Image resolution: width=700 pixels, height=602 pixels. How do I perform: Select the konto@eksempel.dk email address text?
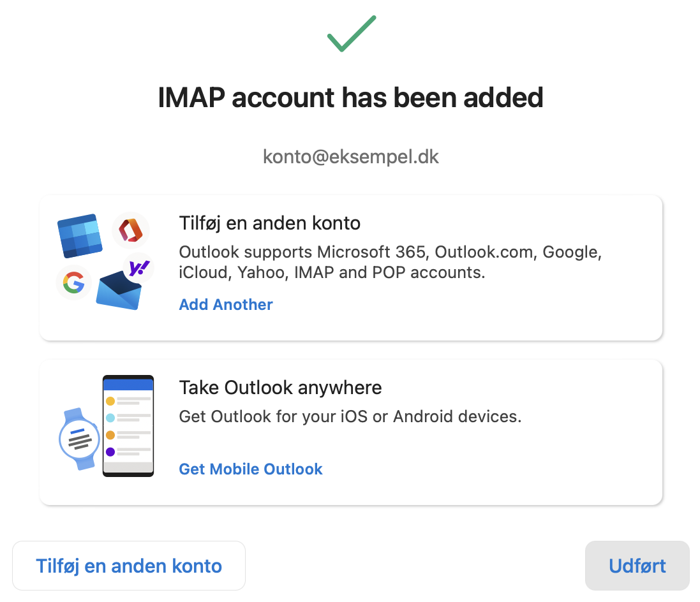pyautogui.click(x=351, y=157)
